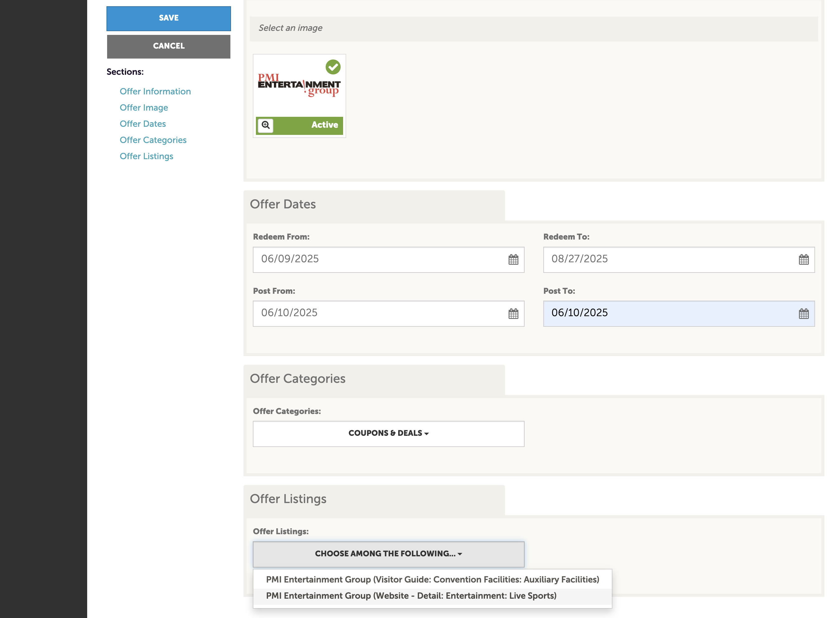Click the Save button
The height and width of the screenshot is (618, 840).
coord(169,18)
